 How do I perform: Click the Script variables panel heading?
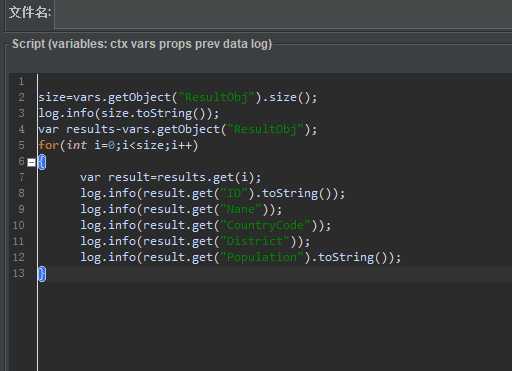[142, 44]
